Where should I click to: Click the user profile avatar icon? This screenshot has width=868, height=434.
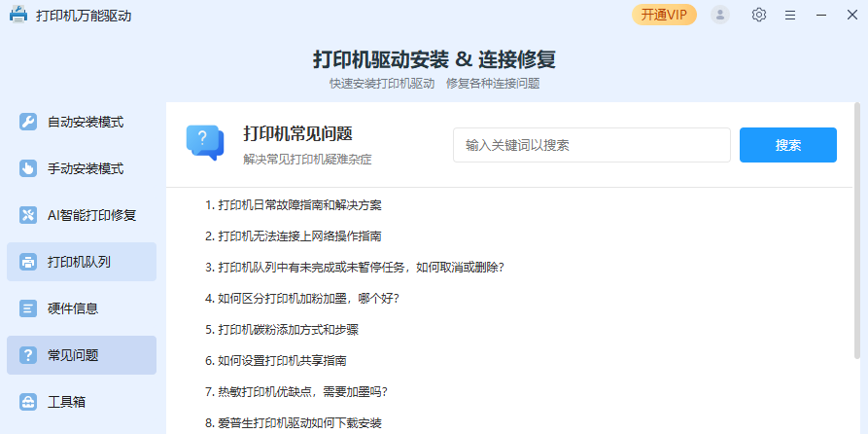coord(720,15)
